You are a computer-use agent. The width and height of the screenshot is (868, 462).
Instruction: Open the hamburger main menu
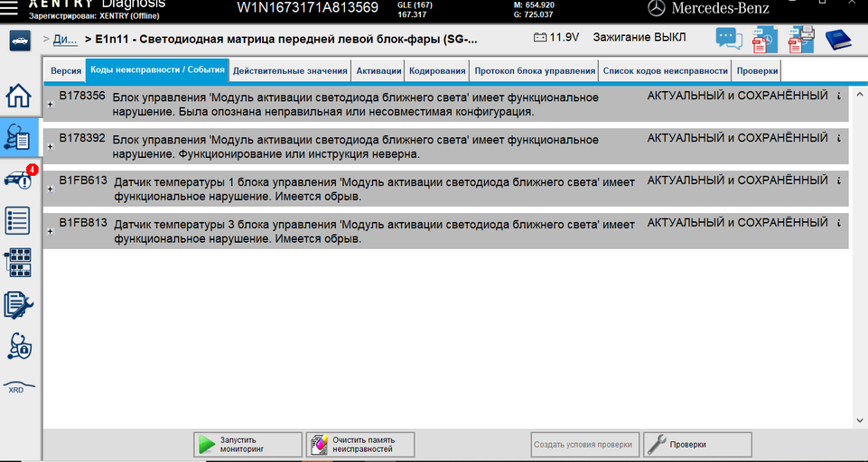pos(9,8)
